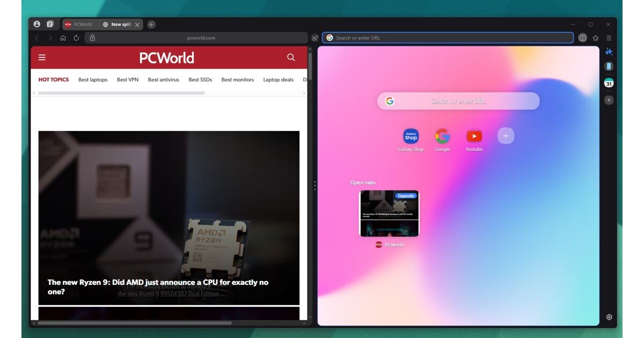The height and width of the screenshot is (338, 644).
Task: Add a new shortcut tile
Action: click(506, 136)
